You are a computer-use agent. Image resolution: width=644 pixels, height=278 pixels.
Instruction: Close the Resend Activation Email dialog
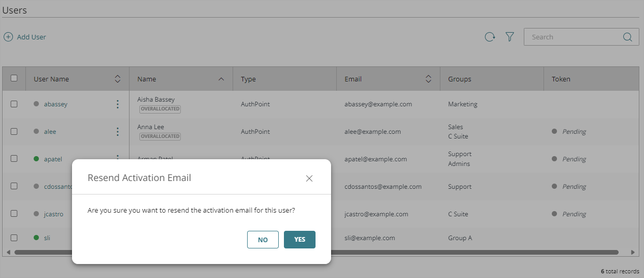(309, 178)
